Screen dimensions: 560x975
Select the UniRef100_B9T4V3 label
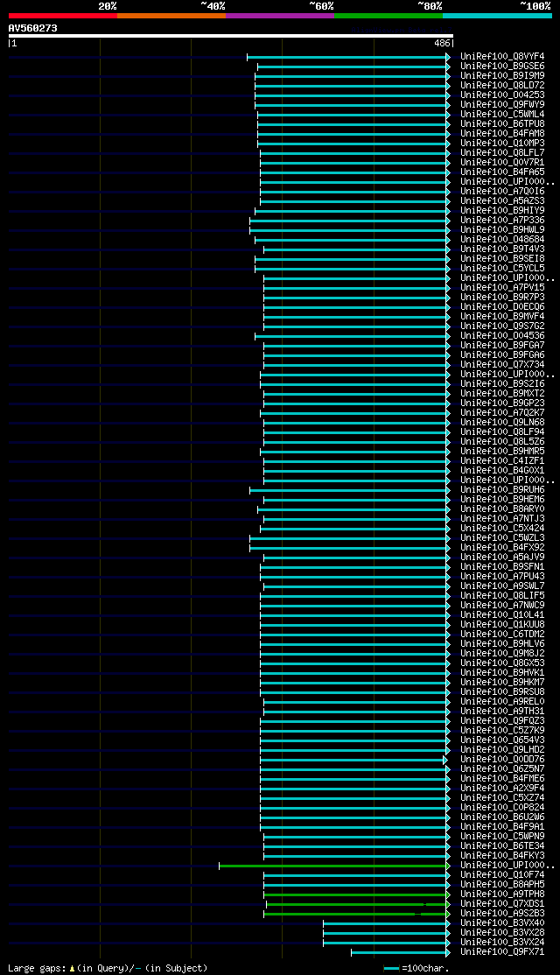click(x=503, y=249)
